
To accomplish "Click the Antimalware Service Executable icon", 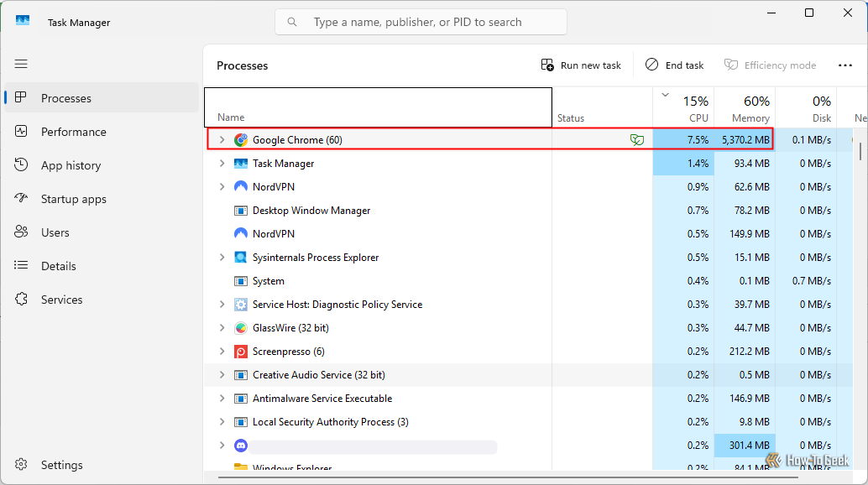I will pos(241,399).
